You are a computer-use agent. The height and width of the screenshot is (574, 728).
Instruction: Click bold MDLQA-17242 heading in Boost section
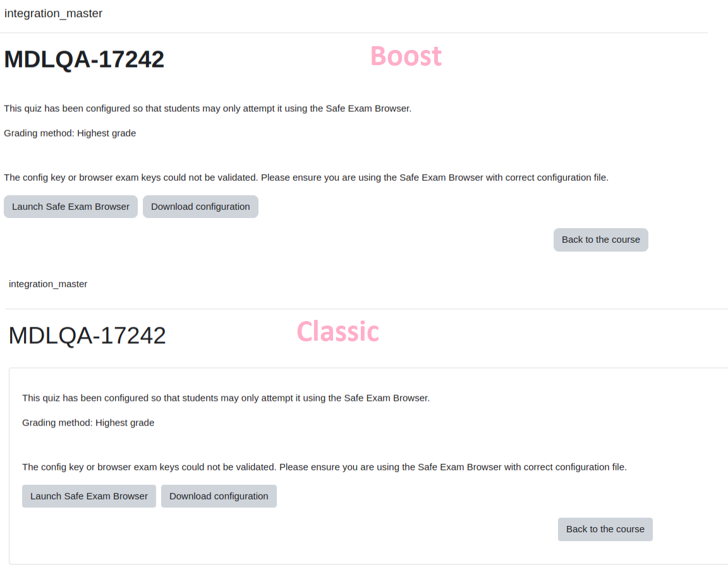tap(84, 59)
